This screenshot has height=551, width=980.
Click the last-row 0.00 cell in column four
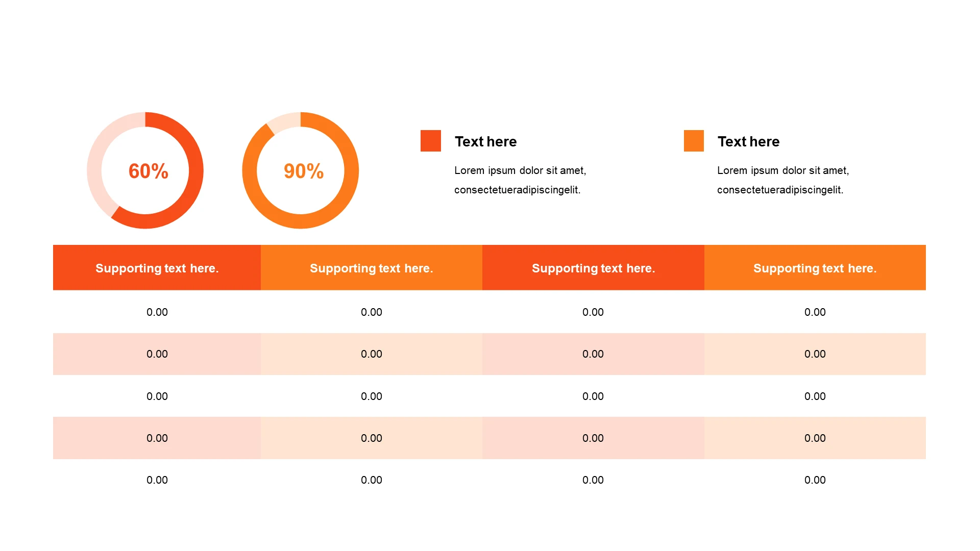pos(815,480)
